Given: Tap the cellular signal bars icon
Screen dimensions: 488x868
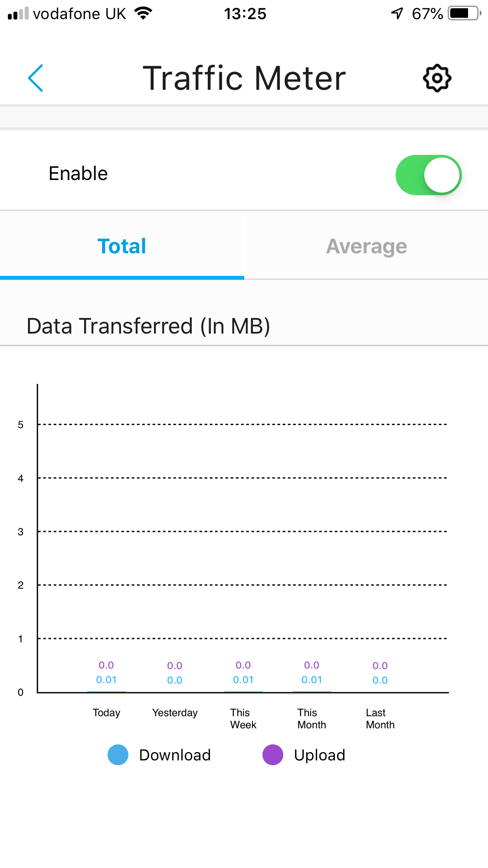Looking at the screenshot, I should 18,13.
